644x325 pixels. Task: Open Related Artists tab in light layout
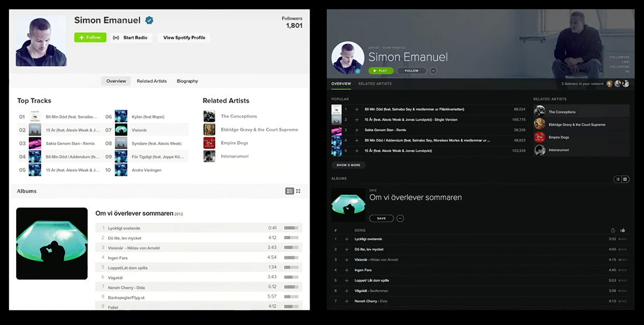pyautogui.click(x=152, y=81)
